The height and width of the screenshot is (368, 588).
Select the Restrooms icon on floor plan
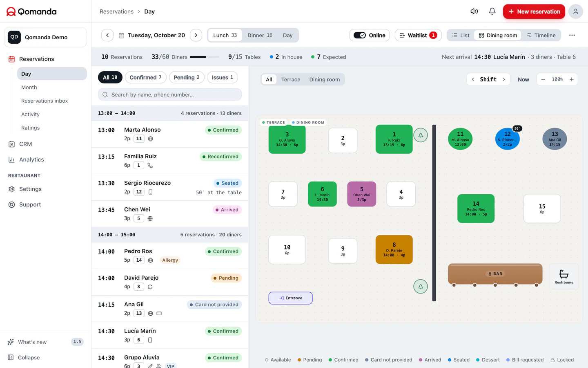563,277
